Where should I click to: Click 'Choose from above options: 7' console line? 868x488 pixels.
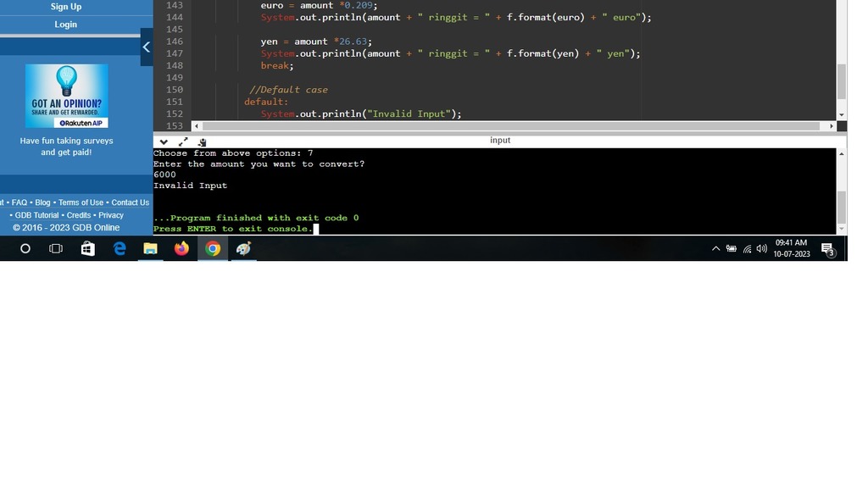click(x=233, y=153)
